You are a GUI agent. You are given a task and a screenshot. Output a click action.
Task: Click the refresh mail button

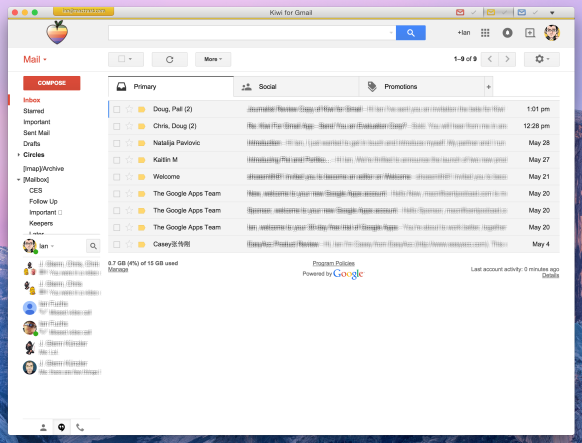click(x=170, y=59)
